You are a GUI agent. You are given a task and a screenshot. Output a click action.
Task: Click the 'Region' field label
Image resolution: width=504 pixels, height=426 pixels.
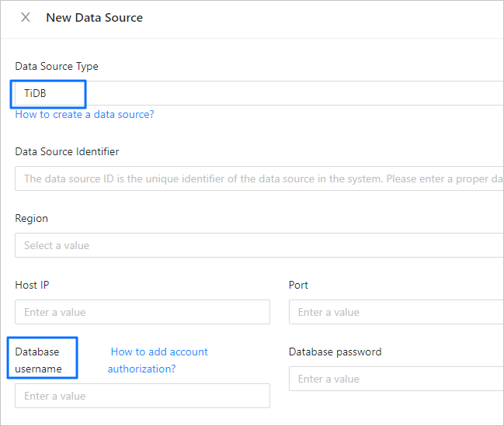(x=31, y=218)
